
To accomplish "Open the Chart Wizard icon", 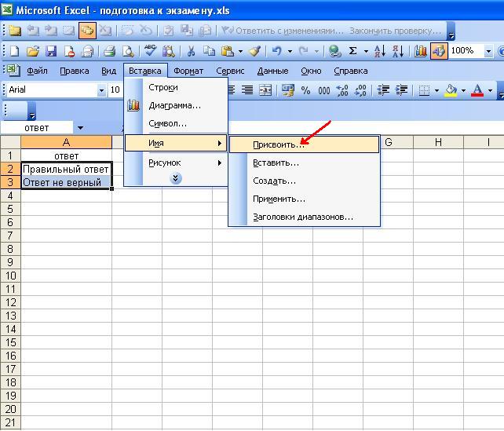I will (421, 51).
